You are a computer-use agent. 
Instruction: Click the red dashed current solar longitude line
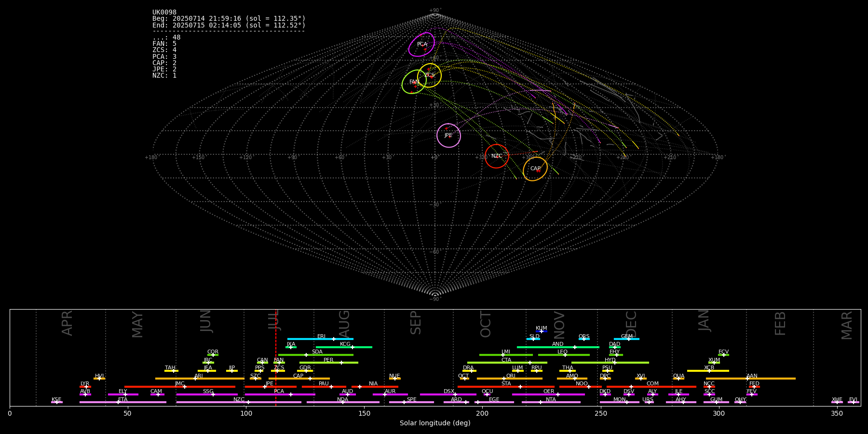(276, 357)
